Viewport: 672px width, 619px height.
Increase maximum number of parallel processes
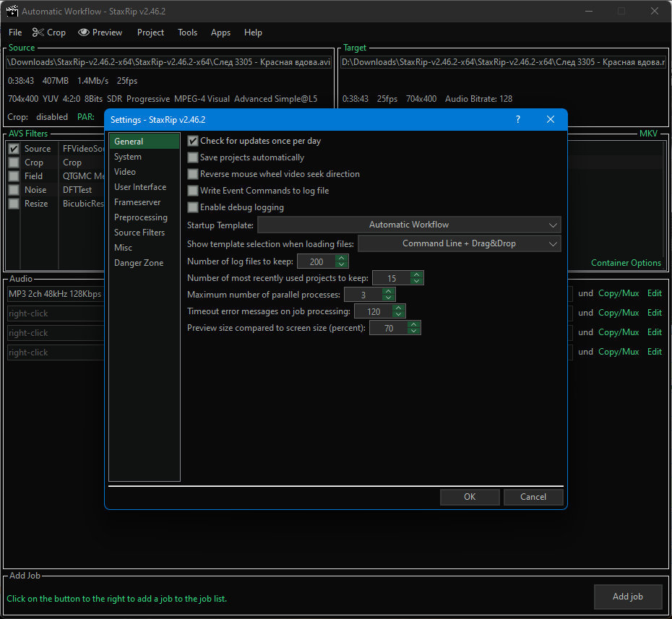tap(388, 291)
